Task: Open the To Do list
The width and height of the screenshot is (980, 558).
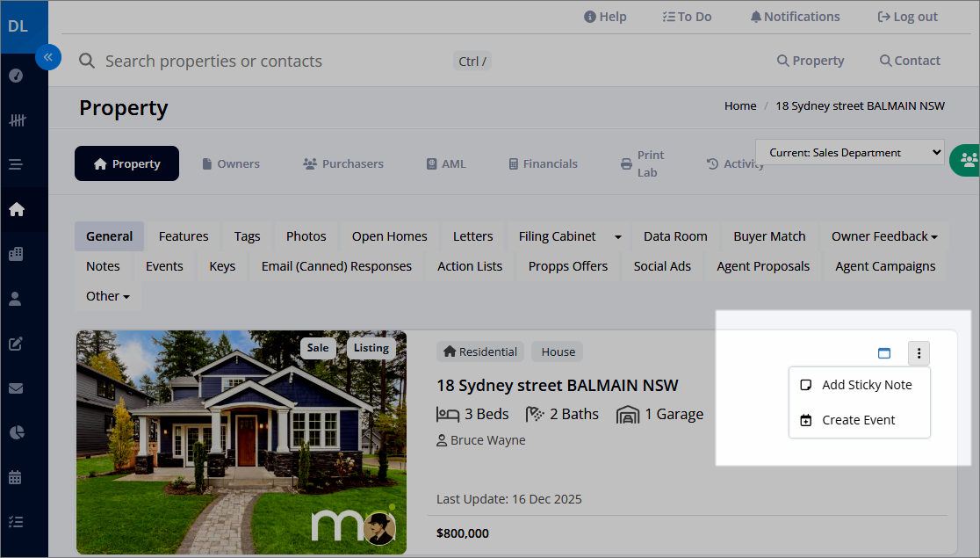Action: coord(687,17)
